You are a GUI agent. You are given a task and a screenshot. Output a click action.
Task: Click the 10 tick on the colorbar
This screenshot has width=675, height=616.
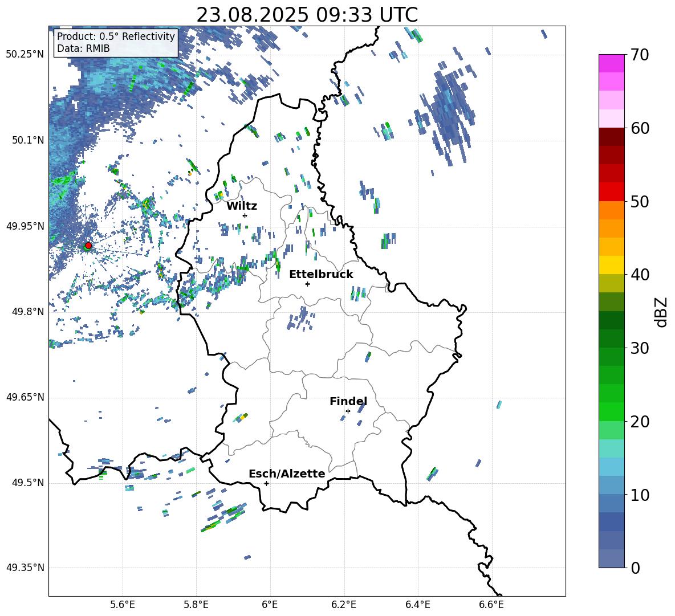[x=640, y=495]
